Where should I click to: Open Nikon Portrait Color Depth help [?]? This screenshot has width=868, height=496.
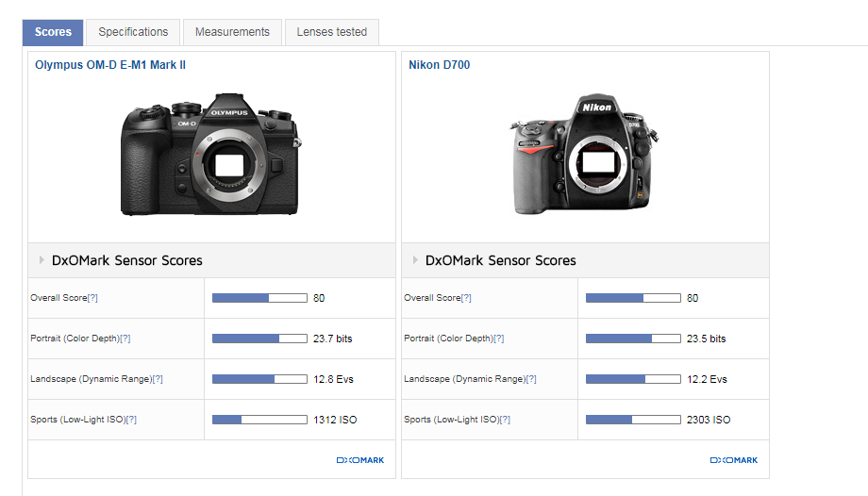pos(499,339)
